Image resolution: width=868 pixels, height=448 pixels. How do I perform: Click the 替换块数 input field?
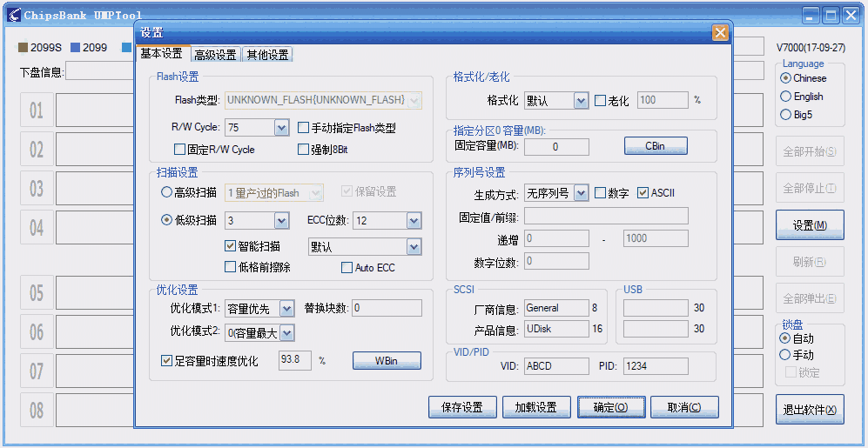pyautogui.click(x=387, y=308)
